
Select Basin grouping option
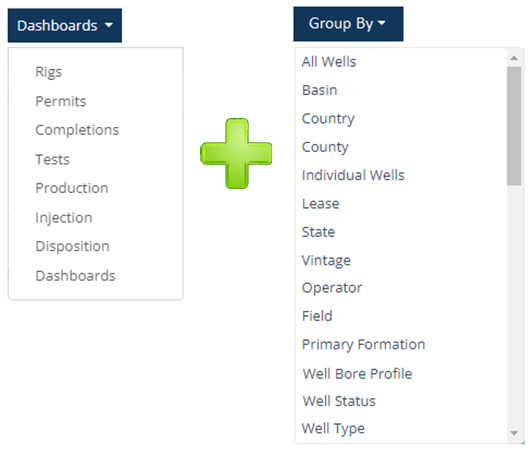(319, 90)
